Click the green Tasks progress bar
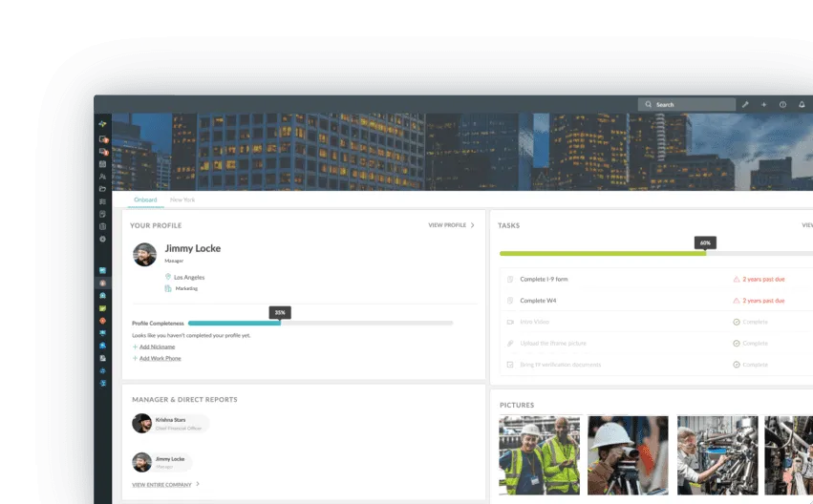Screen dimensions: 813x504 click(x=603, y=254)
